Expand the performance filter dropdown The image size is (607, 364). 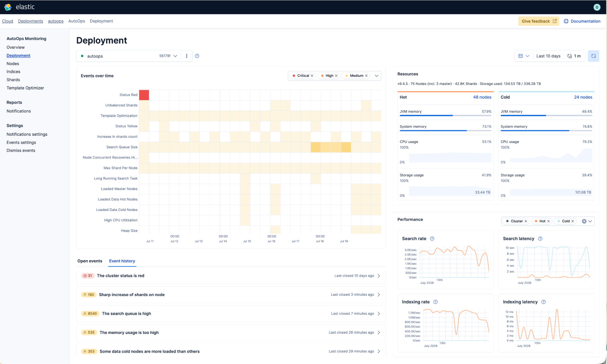590,221
